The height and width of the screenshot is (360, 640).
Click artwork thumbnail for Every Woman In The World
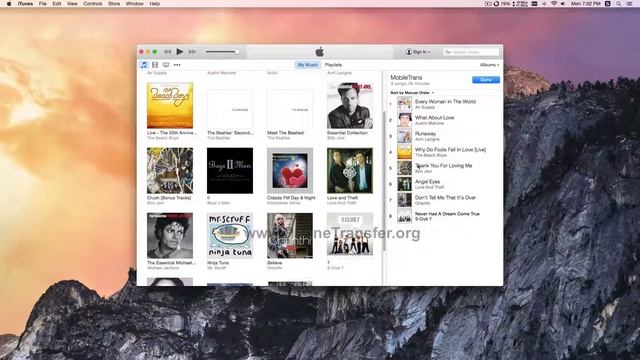[x=404, y=104]
